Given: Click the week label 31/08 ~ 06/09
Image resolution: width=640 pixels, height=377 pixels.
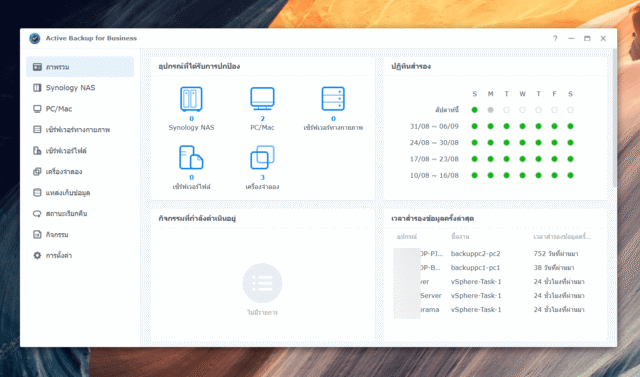Looking at the screenshot, I should click(x=434, y=126).
